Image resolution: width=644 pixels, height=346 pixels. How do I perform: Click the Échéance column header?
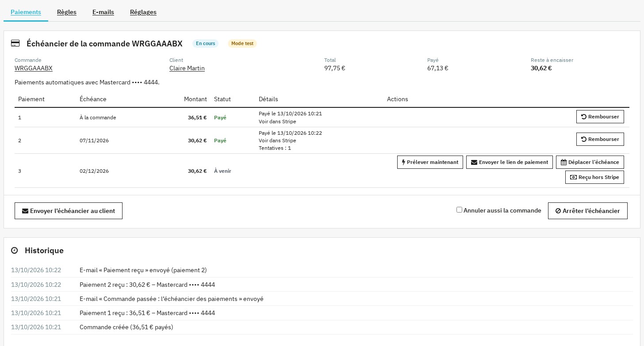[93, 99]
